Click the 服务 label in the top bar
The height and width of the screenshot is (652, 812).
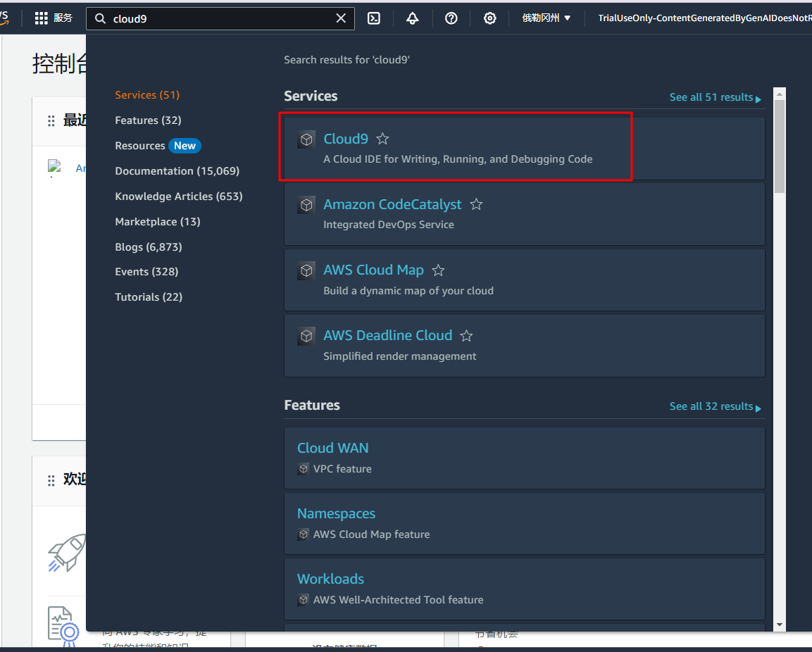pyautogui.click(x=63, y=18)
